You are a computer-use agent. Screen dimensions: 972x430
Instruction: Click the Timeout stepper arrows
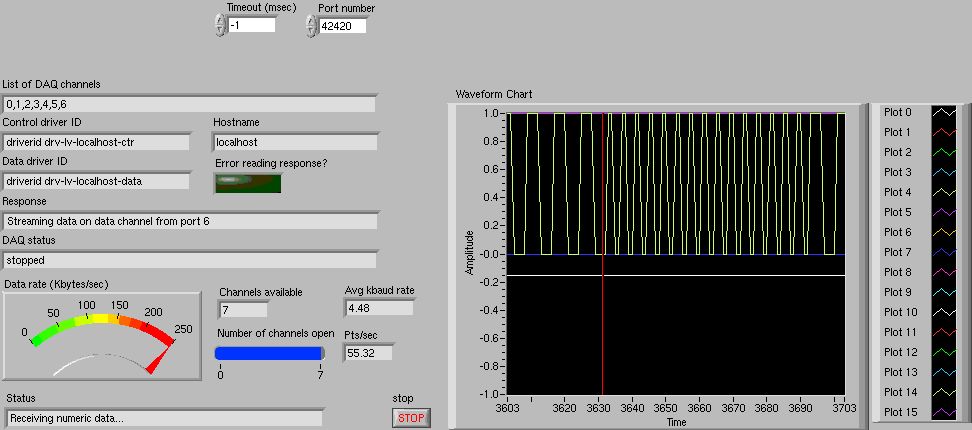[219, 25]
